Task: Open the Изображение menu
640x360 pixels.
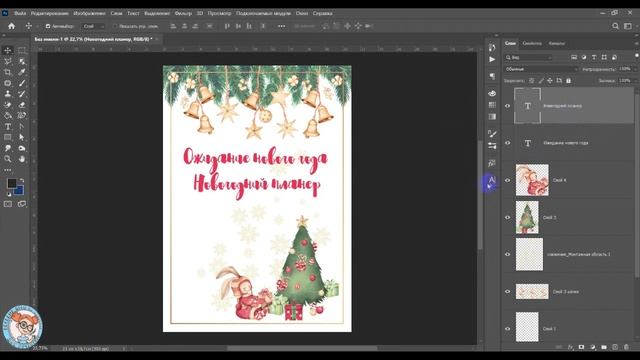Action: pos(89,13)
